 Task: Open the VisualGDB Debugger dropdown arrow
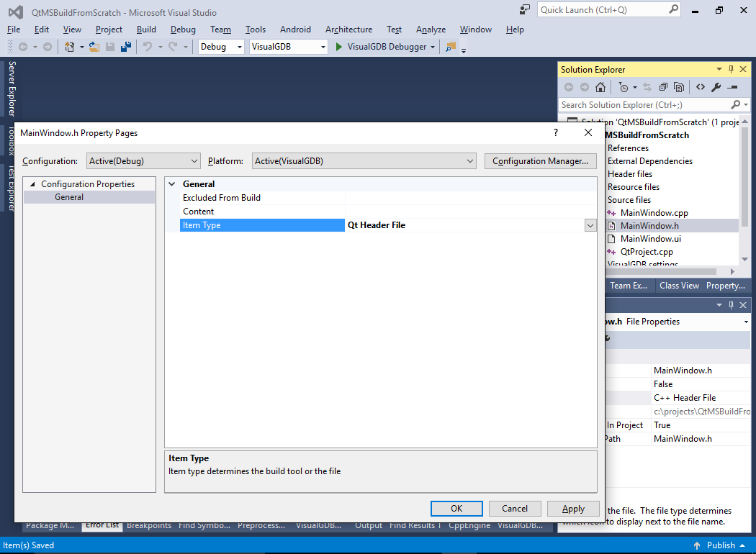(433, 47)
